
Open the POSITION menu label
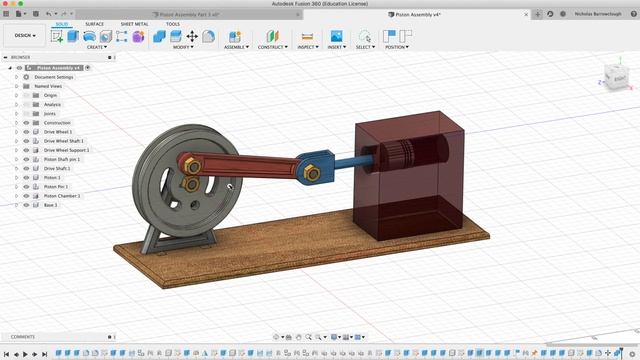tap(397, 47)
